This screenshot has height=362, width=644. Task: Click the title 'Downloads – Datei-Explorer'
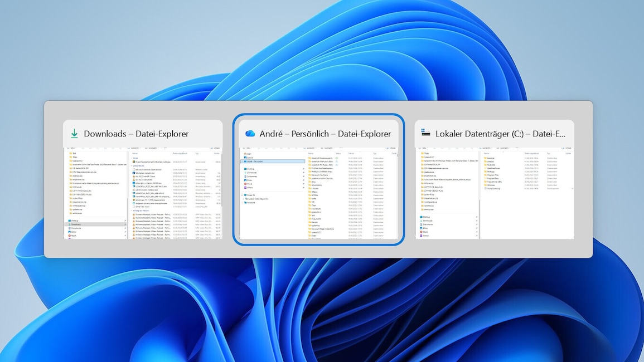point(137,134)
